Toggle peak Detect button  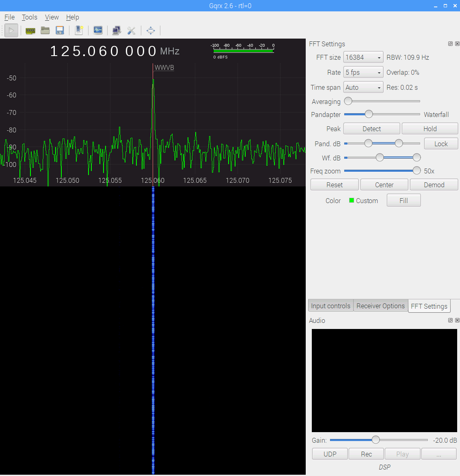click(x=371, y=129)
